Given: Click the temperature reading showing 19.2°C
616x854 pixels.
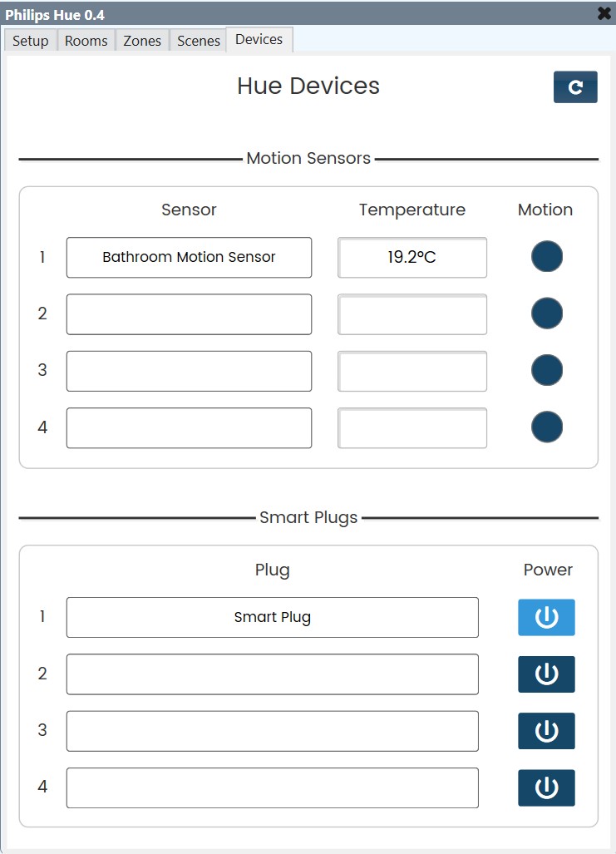Looking at the screenshot, I should [411, 257].
